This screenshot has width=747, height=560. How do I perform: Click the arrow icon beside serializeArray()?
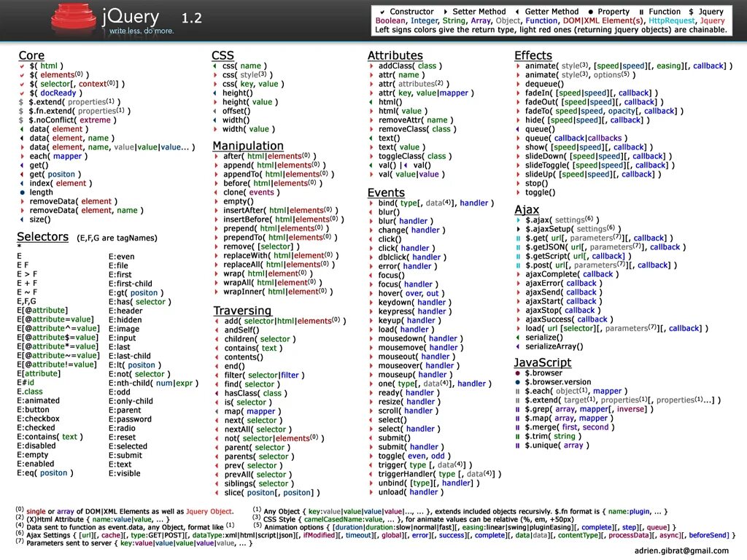pos(518,346)
